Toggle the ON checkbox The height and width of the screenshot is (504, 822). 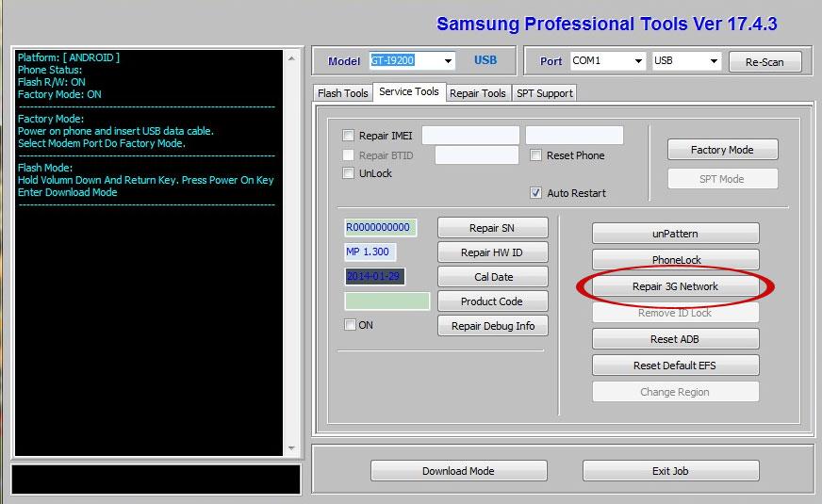point(350,324)
